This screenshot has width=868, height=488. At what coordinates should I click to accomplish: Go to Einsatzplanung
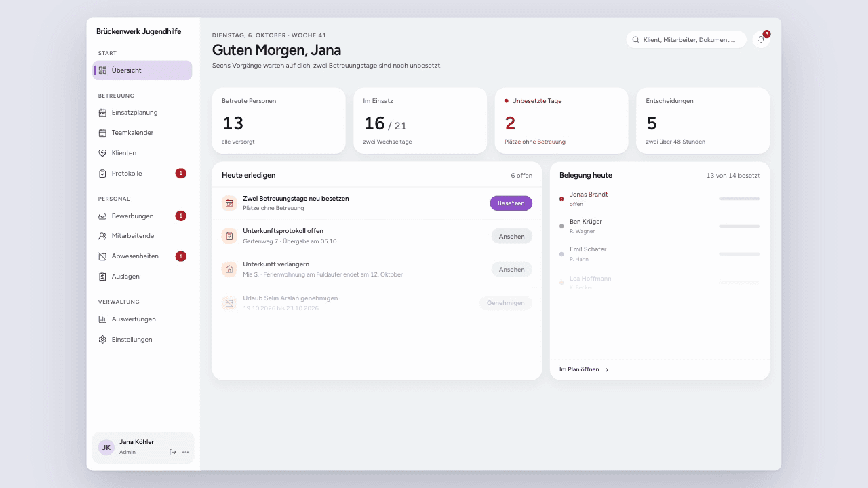[x=142, y=113]
